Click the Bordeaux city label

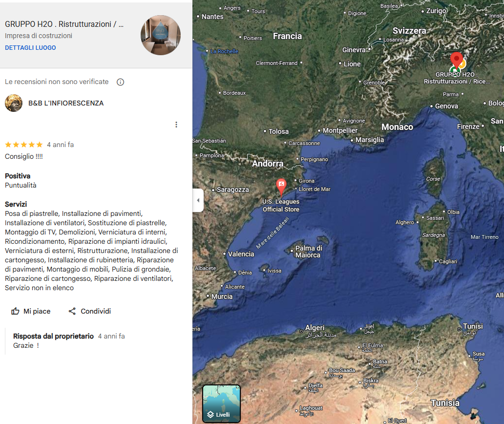234,93
